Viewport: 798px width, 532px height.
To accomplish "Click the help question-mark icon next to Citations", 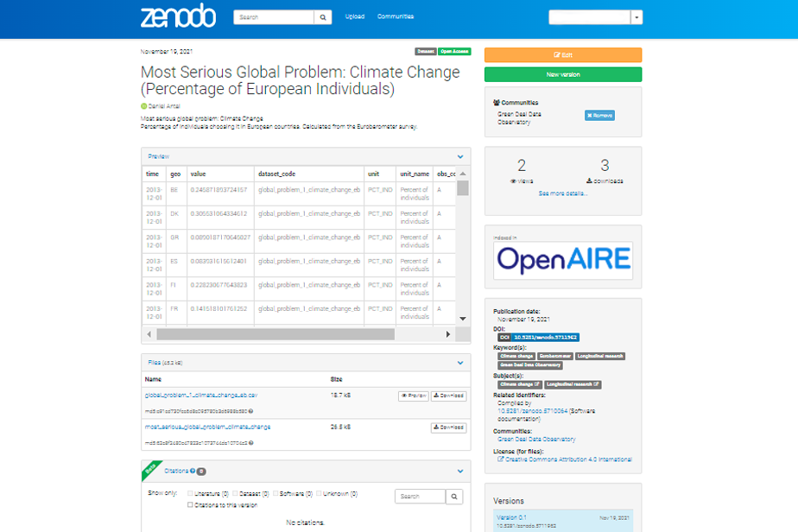I will pos(193,471).
